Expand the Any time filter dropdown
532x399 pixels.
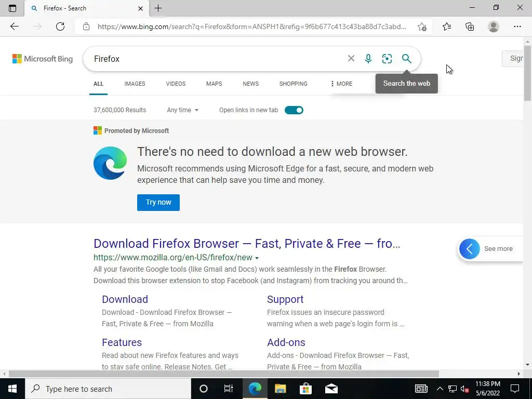[x=182, y=110]
